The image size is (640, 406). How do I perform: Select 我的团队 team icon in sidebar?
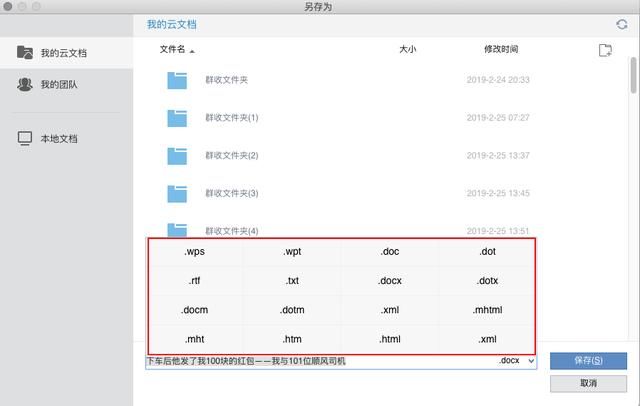25,84
